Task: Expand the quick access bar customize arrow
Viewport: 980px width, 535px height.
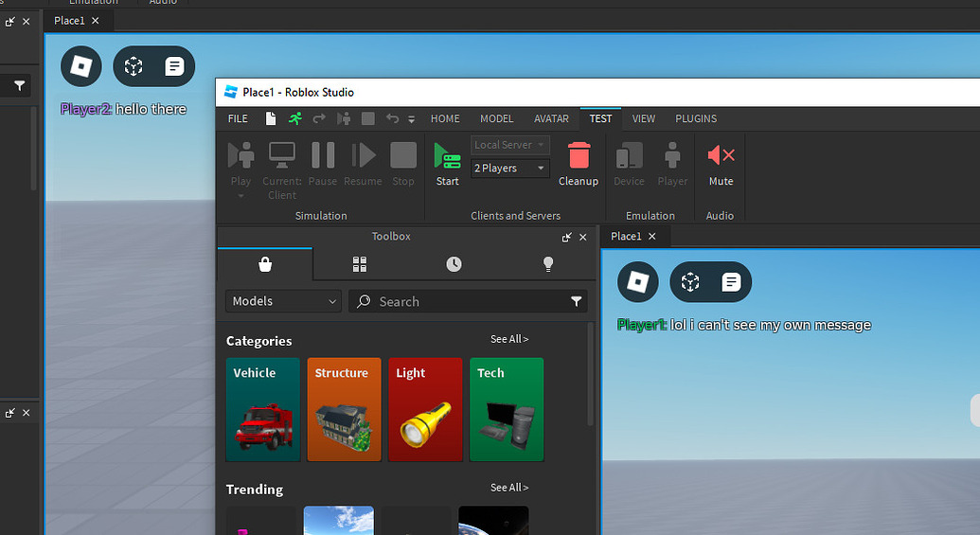Action: [411, 119]
